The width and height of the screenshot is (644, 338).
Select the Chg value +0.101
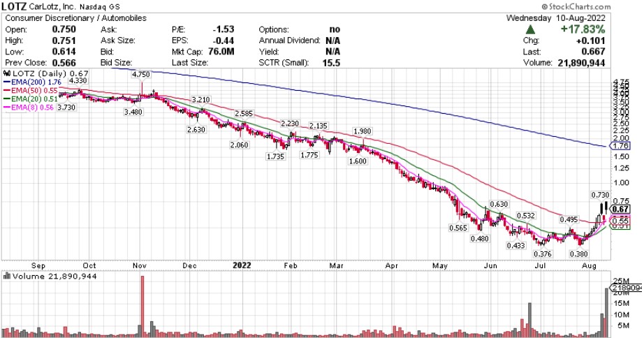click(x=591, y=41)
